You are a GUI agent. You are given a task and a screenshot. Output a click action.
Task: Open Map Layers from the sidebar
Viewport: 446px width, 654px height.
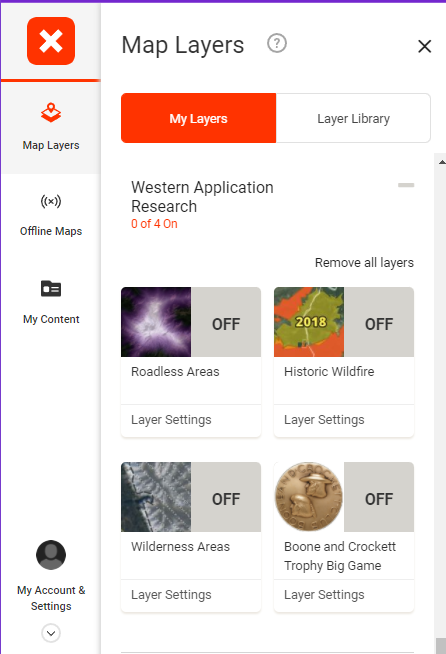pyautogui.click(x=51, y=127)
